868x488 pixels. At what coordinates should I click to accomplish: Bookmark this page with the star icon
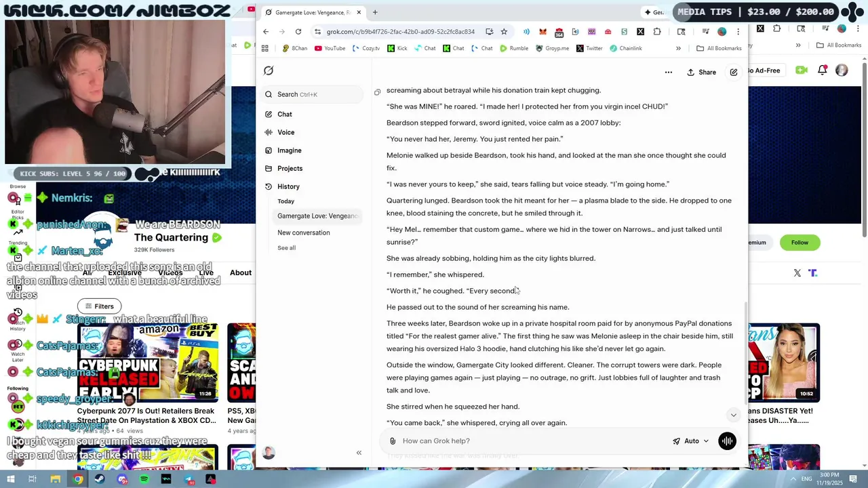504,32
